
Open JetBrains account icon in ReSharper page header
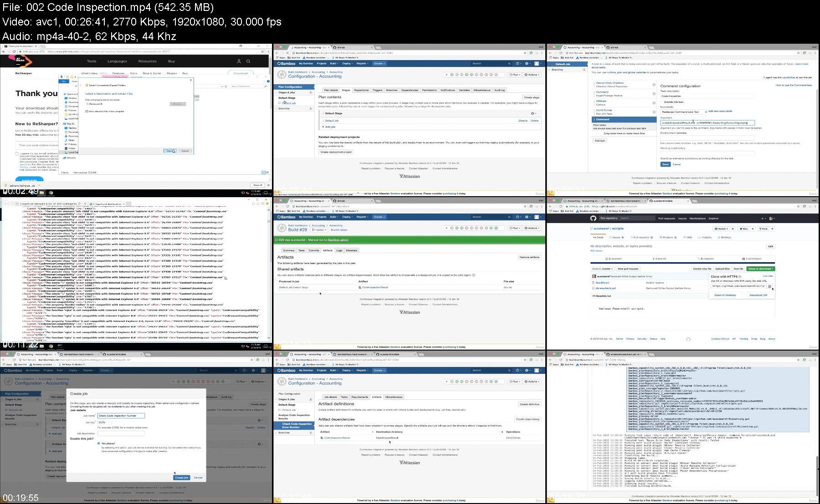tap(239, 61)
